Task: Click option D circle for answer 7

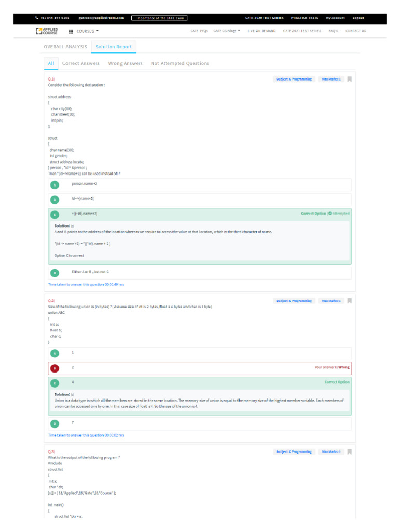Action: (55, 423)
